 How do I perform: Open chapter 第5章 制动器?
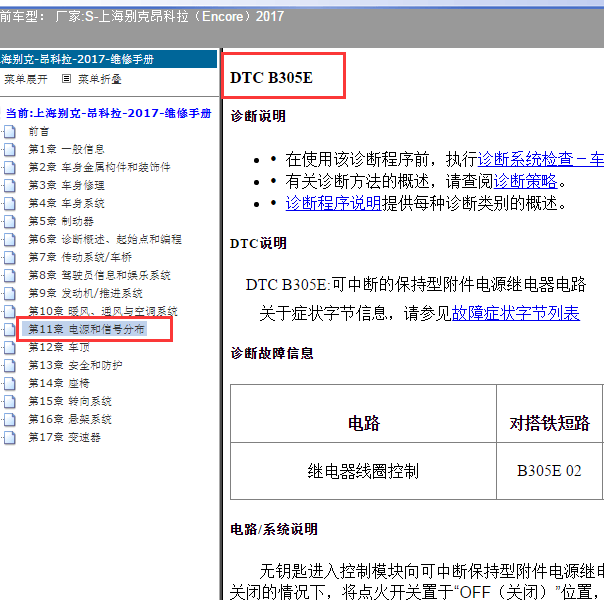tap(61, 221)
